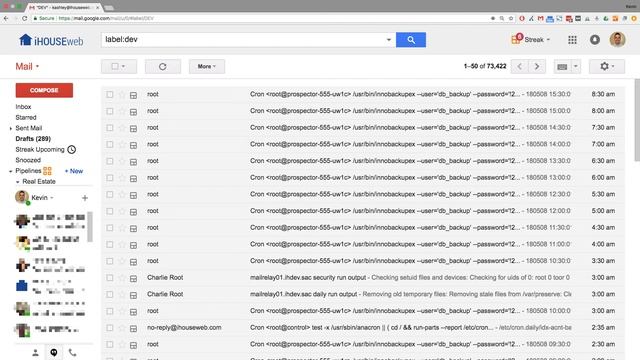Image resolution: width=640 pixels, height=360 pixels.
Task: Open the phone calls icon
Action: click(x=72, y=353)
